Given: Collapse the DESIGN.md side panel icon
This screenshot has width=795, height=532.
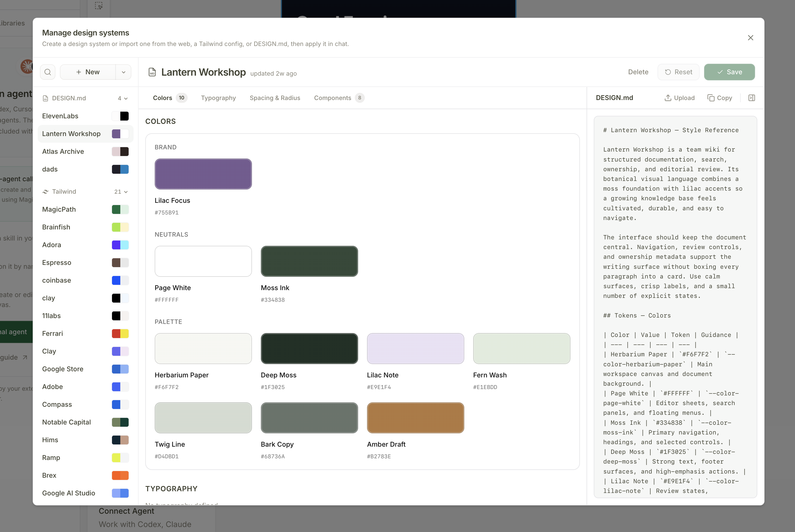Looking at the screenshot, I should (x=751, y=98).
